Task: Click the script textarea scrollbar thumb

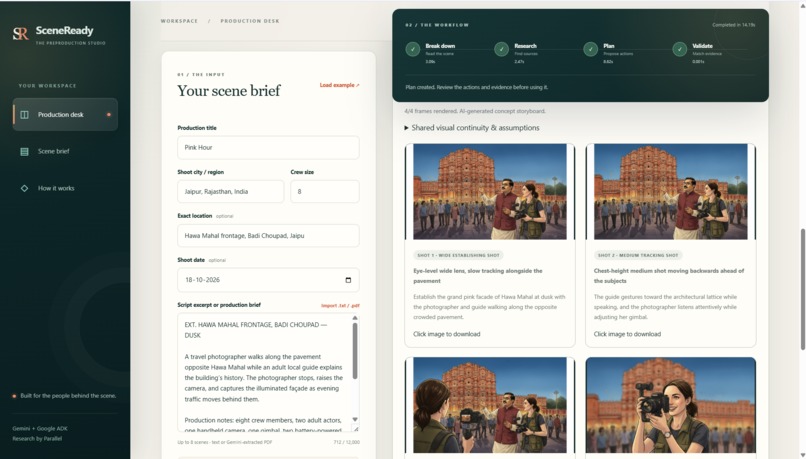Action: (355, 351)
